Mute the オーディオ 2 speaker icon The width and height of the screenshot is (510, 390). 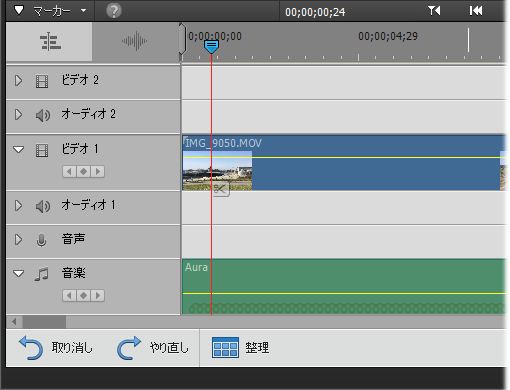coord(43,115)
